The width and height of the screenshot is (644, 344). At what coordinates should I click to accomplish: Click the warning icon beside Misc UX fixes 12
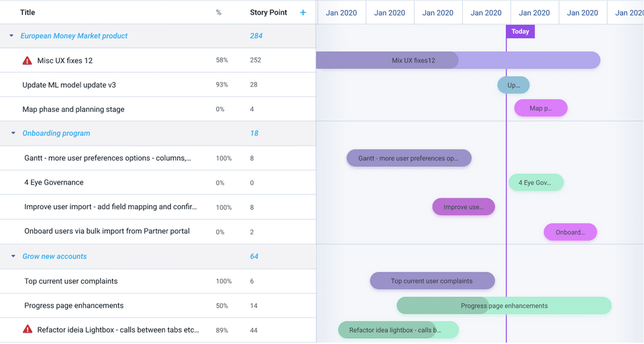point(28,60)
